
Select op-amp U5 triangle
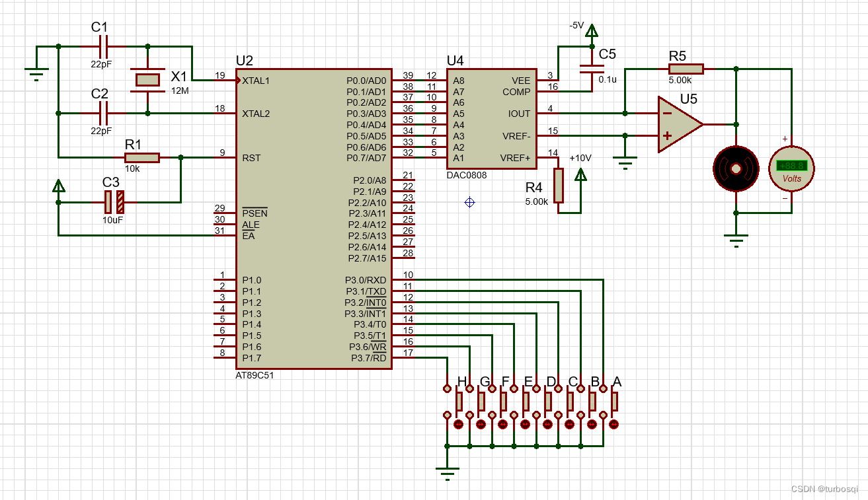(680, 124)
